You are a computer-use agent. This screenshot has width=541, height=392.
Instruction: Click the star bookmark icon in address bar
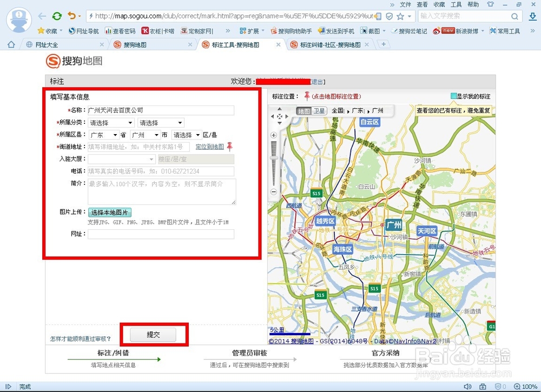point(400,16)
